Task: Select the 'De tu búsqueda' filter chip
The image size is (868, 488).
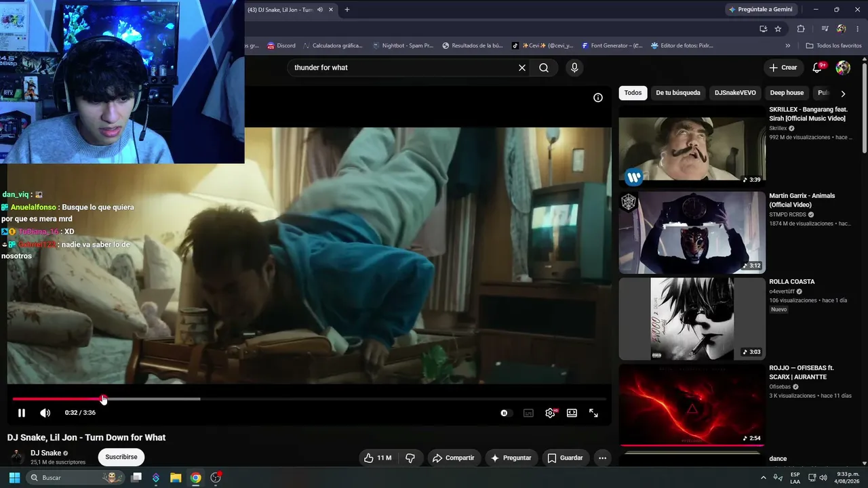Action: tap(678, 93)
